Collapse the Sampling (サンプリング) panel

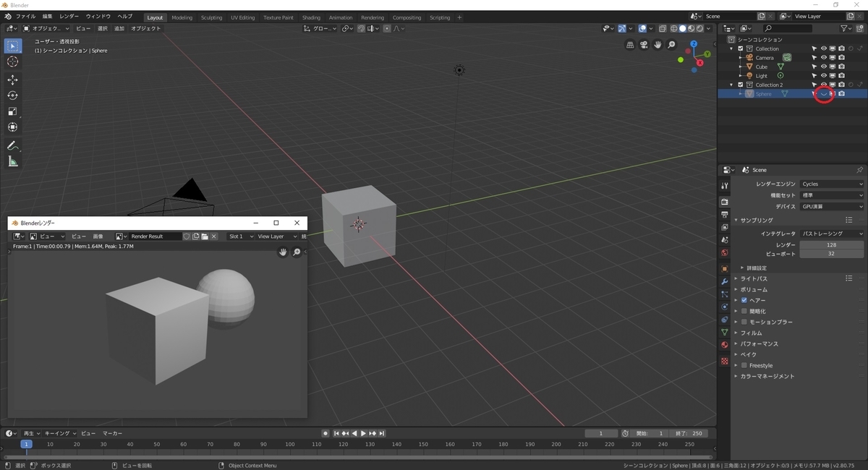(756, 220)
